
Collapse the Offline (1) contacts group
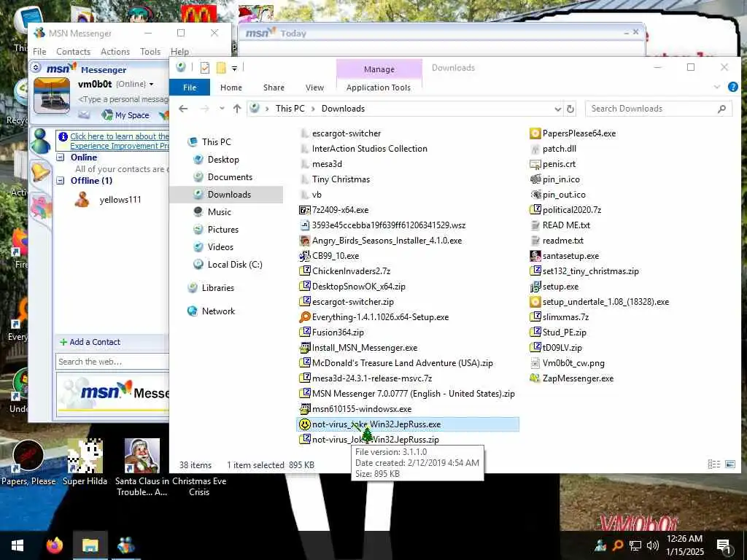tap(61, 181)
